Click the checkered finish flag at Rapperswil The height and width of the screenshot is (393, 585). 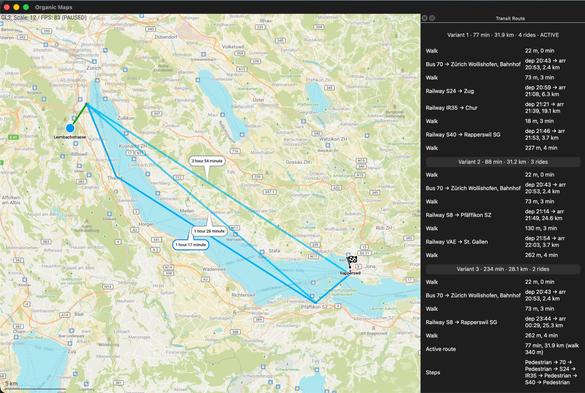pos(351,261)
